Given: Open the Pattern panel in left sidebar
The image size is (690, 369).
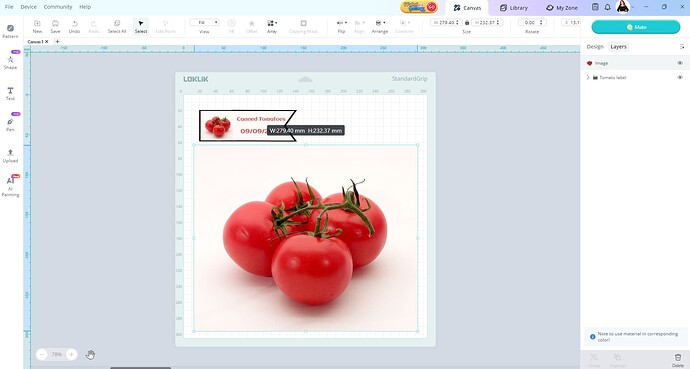Looking at the screenshot, I should 10,31.
